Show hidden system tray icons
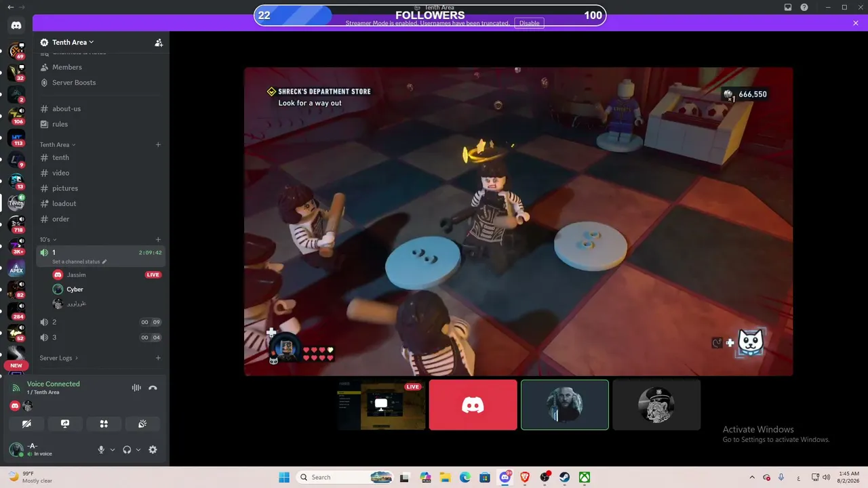This screenshot has height=488, width=868. point(751,477)
